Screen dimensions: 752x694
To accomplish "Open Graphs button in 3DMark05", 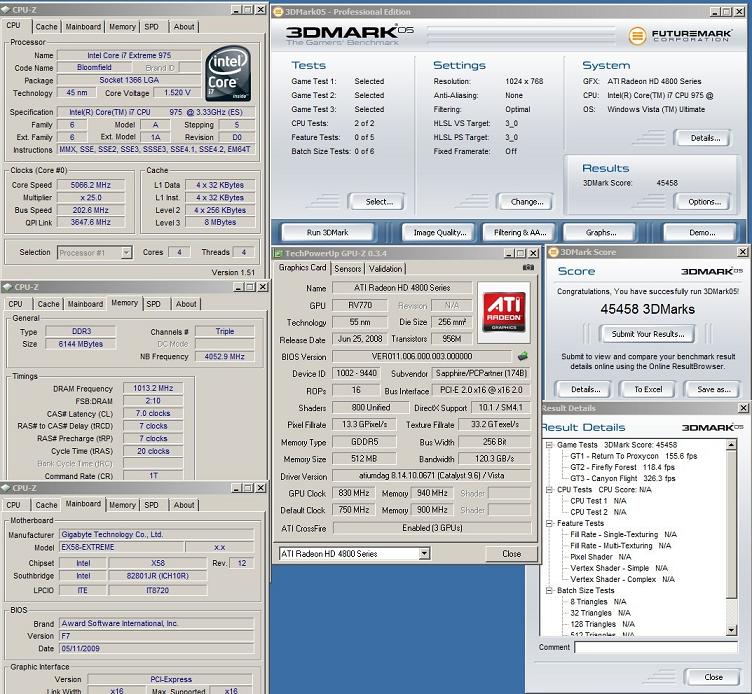I will pos(600,233).
